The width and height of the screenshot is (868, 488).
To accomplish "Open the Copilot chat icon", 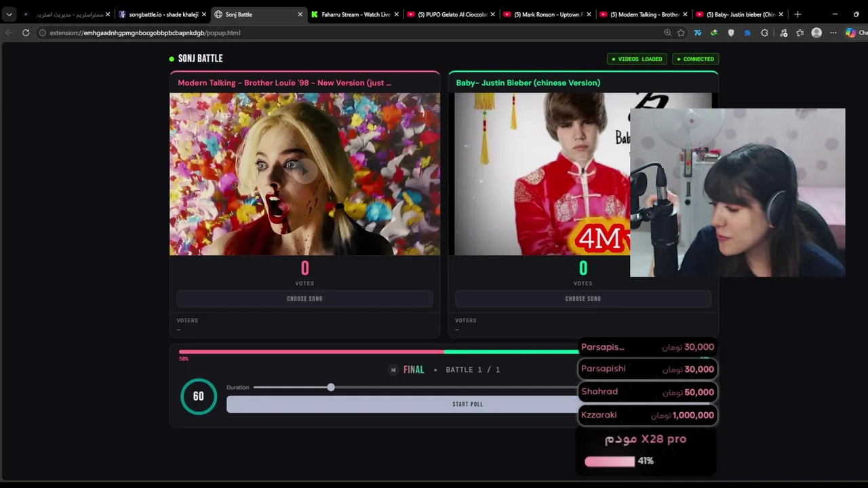I will (x=850, y=33).
